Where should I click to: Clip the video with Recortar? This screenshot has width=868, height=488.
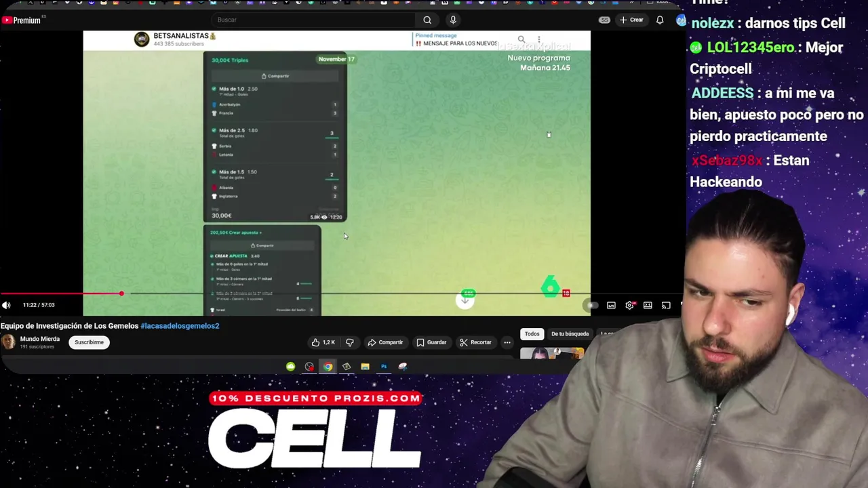tap(475, 342)
